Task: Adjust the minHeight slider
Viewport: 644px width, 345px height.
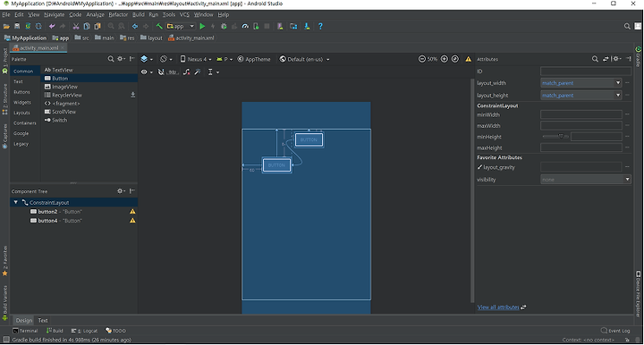Action: (x=555, y=137)
